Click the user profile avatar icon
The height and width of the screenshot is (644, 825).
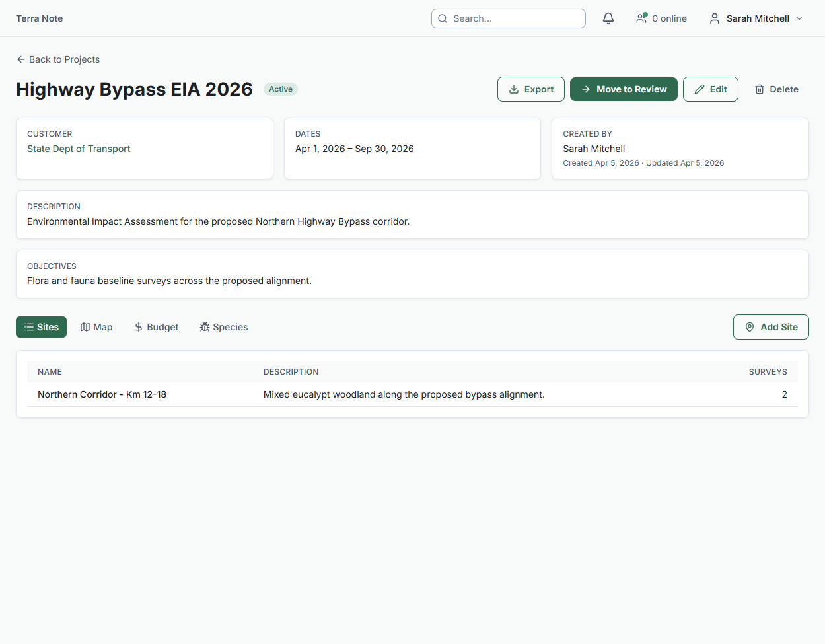tap(714, 18)
